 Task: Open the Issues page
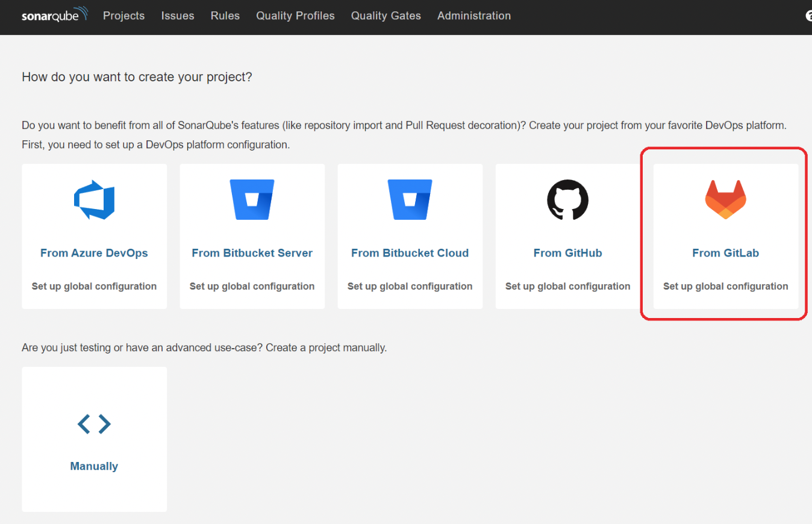(178, 16)
